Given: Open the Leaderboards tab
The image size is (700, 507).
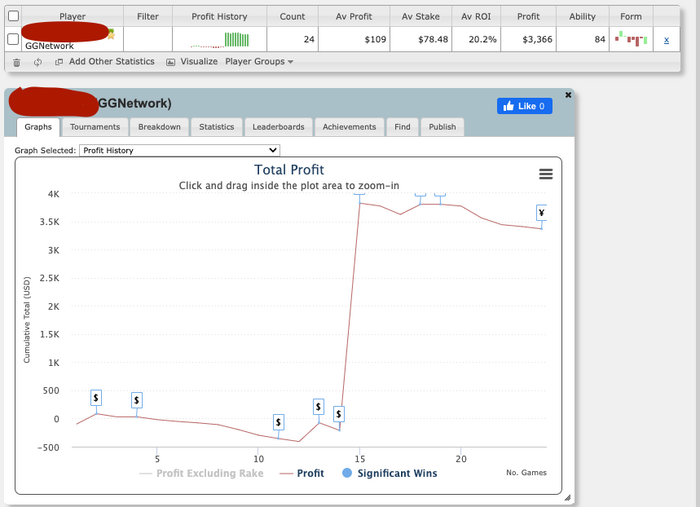Looking at the screenshot, I should pos(278,127).
